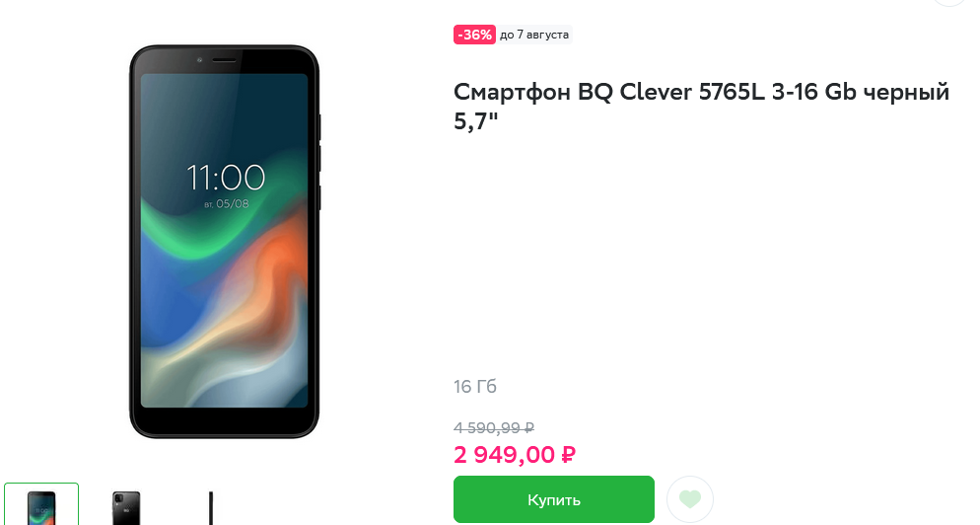The image size is (980, 525).
Task: Click the pink 2 949,00 ₽ sale price
Action: pos(515,455)
